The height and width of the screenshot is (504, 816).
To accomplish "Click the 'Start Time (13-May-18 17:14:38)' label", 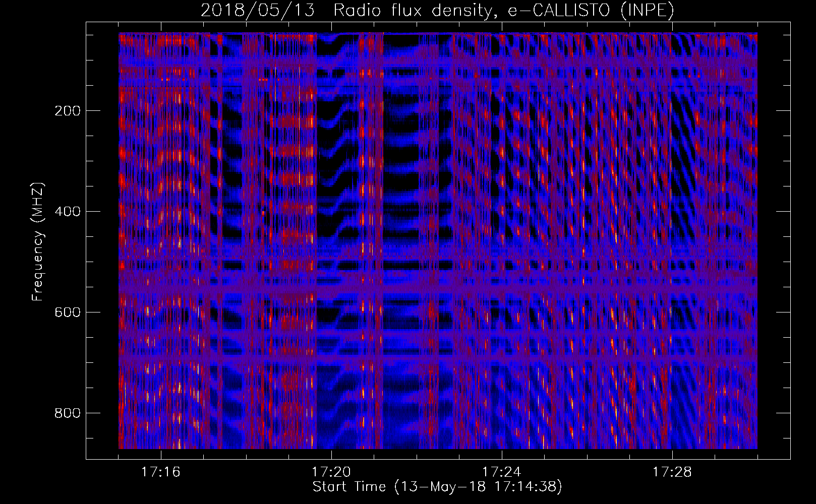I will 437,487.
